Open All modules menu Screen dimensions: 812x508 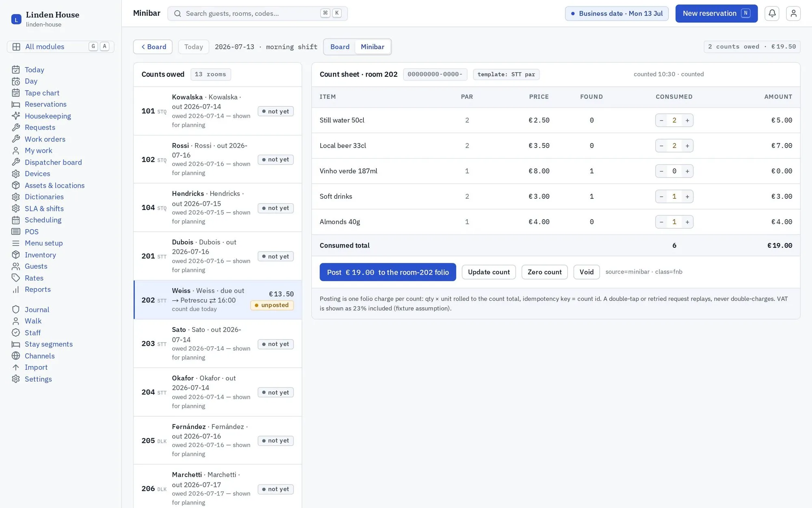point(60,47)
